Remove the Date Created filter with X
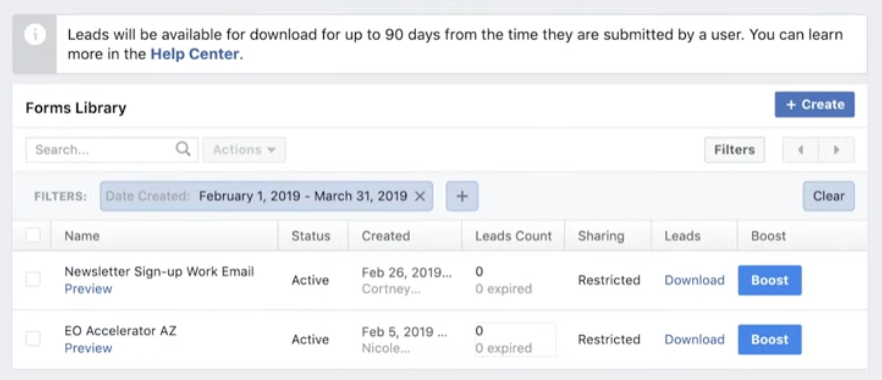This screenshot has height=380, width=882. pyautogui.click(x=420, y=196)
